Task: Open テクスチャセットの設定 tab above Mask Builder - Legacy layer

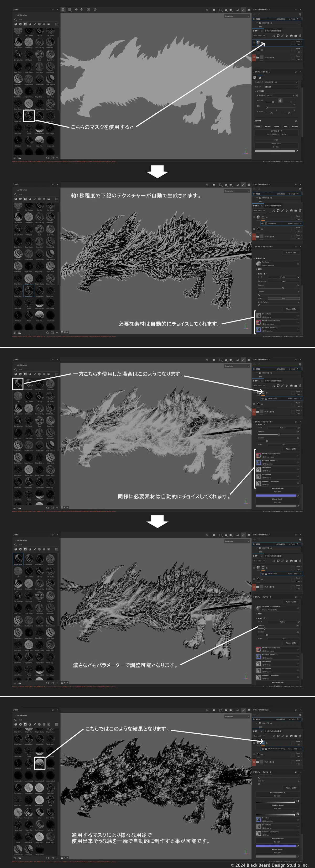Action: click(x=273, y=731)
